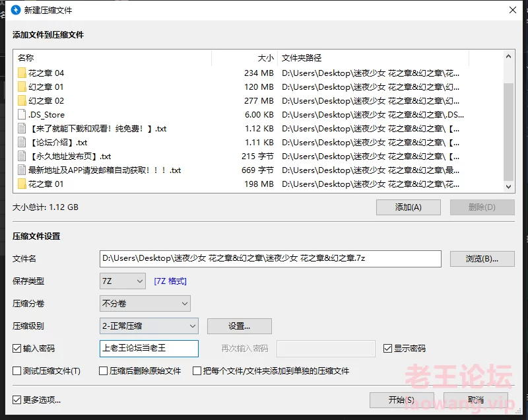Select 【永久地址发布页】.txt file name
The height and width of the screenshot is (420, 528).
[x=70, y=157]
